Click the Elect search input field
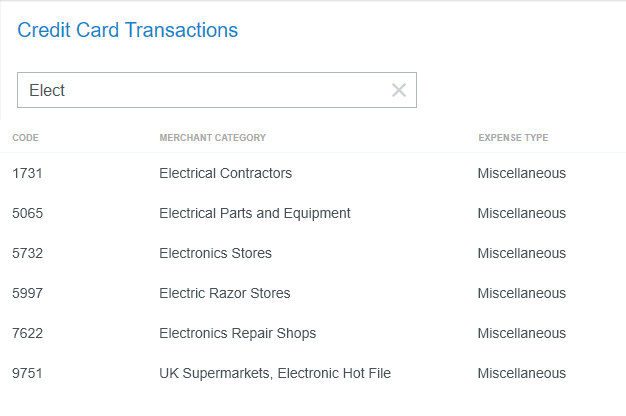The width and height of the screenshot is (626, 416). click(200, 90)
